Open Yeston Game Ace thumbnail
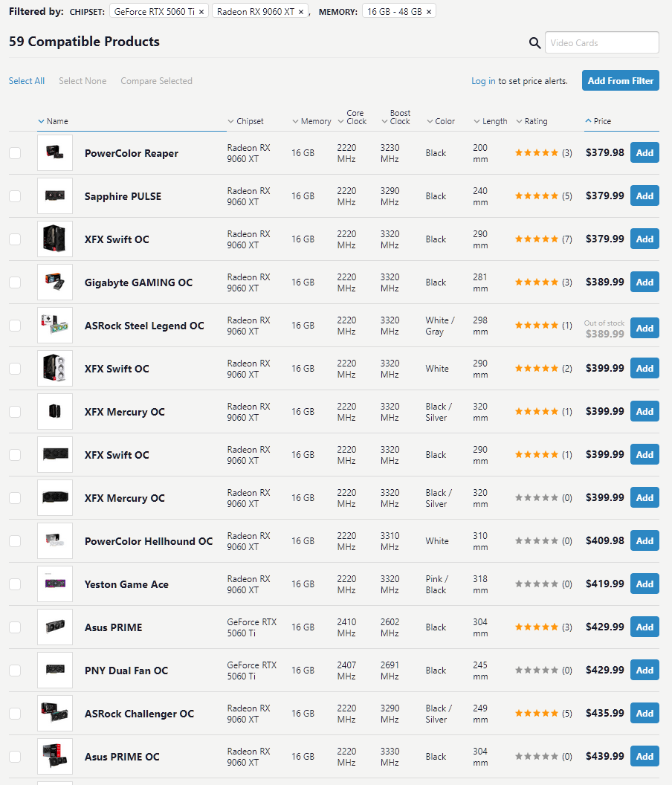The image size is (672, 785). (55, 584)
